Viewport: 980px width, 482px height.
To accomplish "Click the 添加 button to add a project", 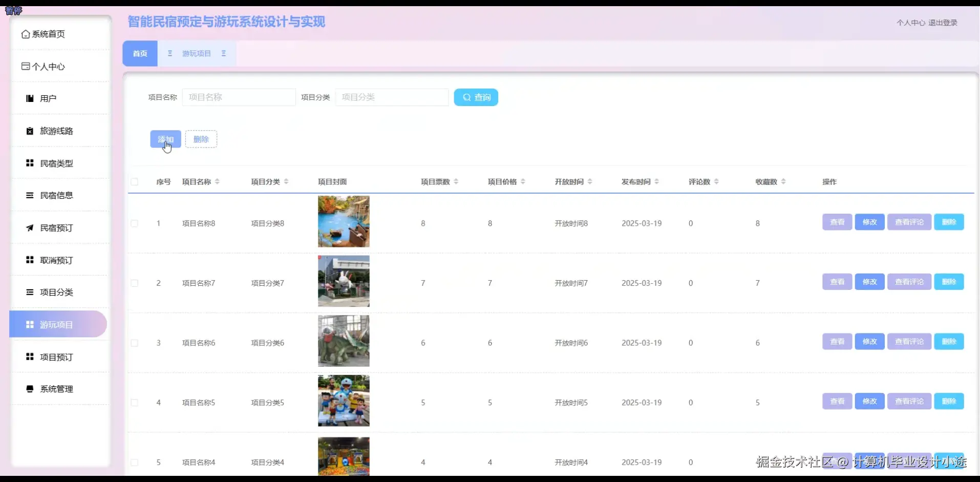I will pyautogui.click(x=165, y=139).
